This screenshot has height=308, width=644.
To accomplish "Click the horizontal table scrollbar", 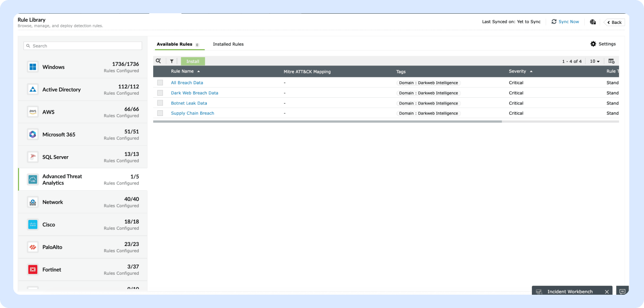I will (x=327, y=121).
